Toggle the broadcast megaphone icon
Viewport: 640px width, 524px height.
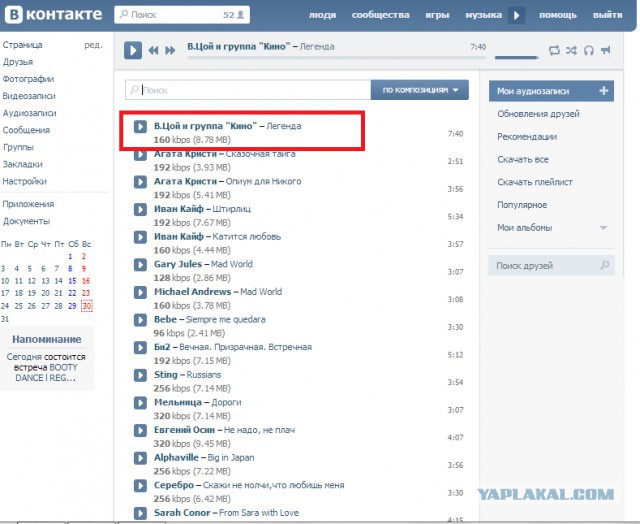point(606,50)
